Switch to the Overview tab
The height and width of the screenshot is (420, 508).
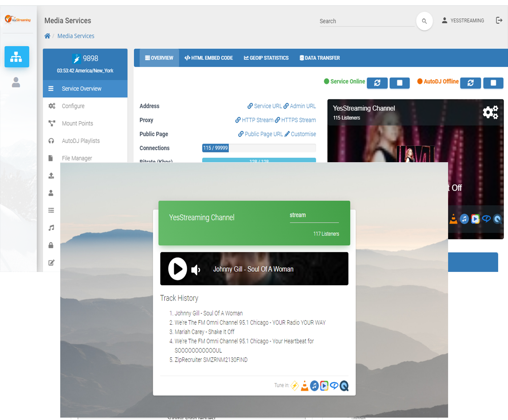point(159,58)
